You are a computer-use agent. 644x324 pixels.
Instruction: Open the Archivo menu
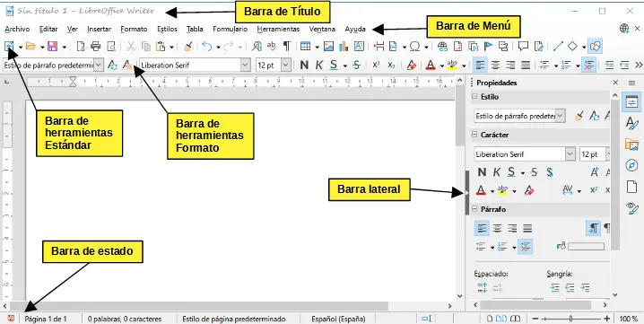pyautogui.click(x=17, y=30)
